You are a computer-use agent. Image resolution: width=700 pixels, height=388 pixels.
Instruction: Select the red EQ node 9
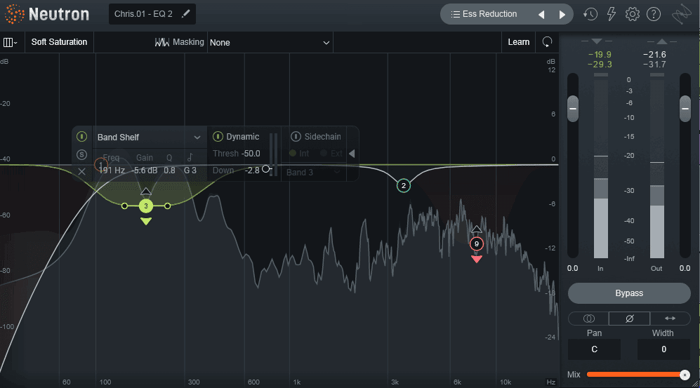point(476,244)
